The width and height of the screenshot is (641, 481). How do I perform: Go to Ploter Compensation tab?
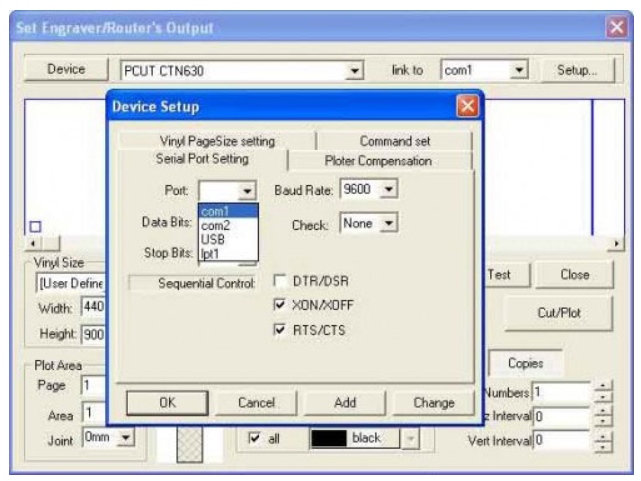click(378, 160)
